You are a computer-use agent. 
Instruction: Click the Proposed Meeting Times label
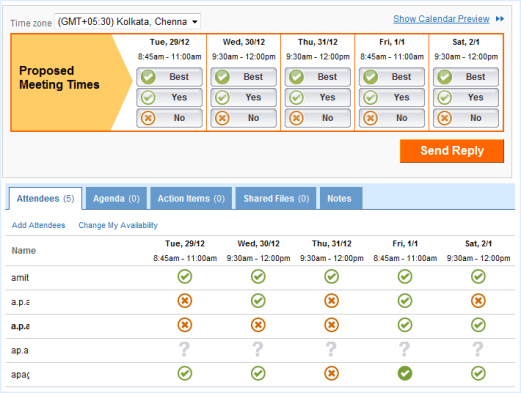(59, 78)
